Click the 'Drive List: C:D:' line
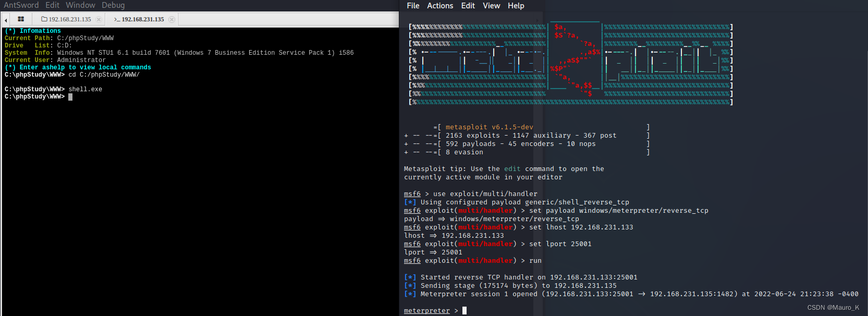The height and width of the screenshot is (316, 868). (x=38, y=46)
